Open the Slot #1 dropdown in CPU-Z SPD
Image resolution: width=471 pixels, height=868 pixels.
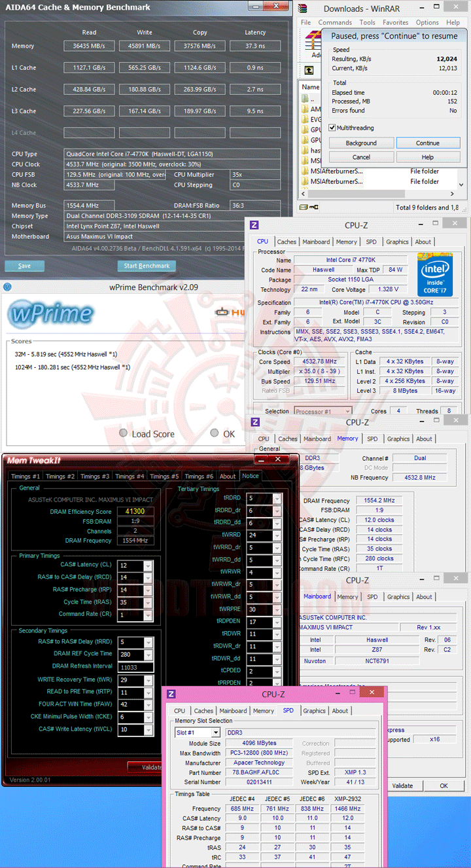217,733
